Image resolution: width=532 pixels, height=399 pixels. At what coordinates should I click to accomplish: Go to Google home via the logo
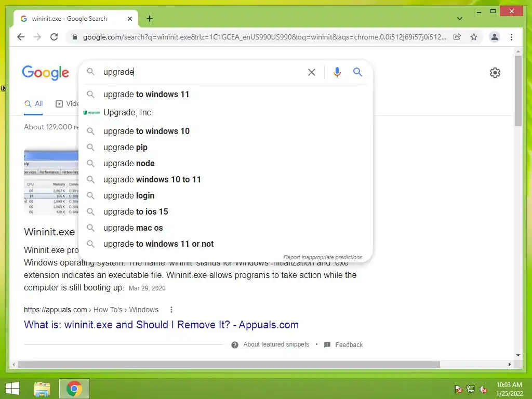(46, 73)
